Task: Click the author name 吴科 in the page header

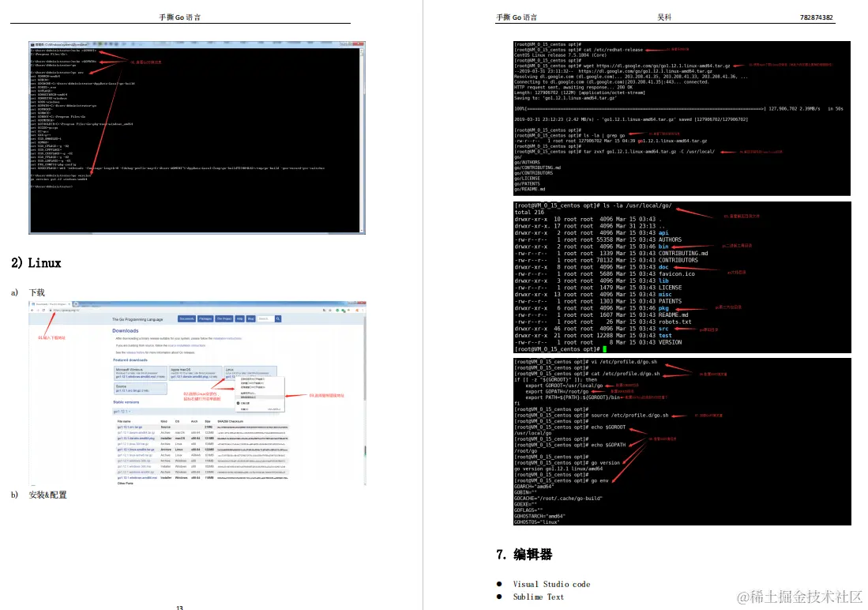Action: pos(664,17)
